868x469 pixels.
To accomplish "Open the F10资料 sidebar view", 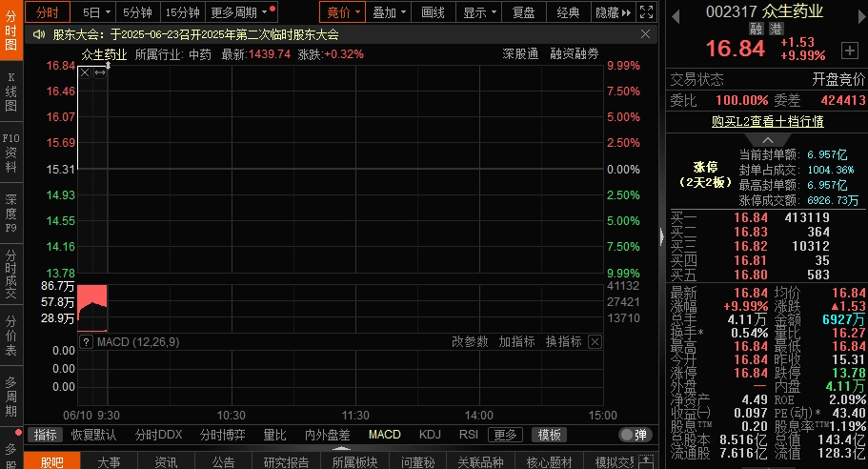I will point(11,153).
